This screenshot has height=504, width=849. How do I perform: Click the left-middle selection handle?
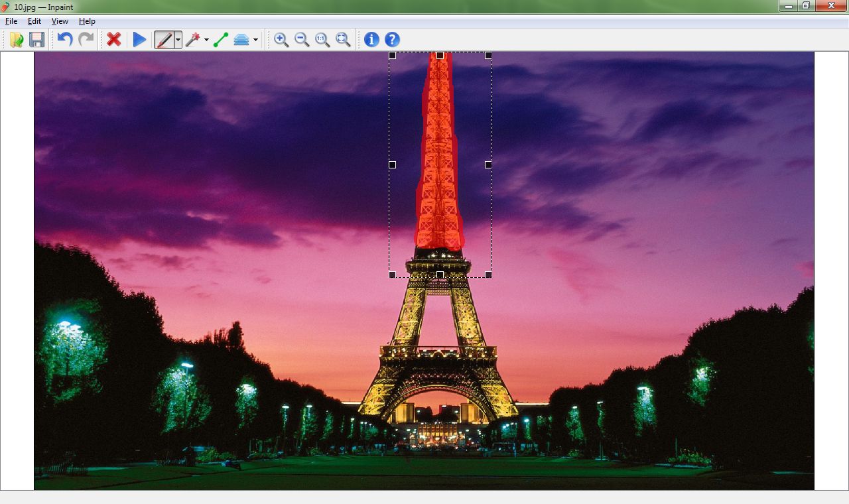pyautogui.click(x=392, y=164)
